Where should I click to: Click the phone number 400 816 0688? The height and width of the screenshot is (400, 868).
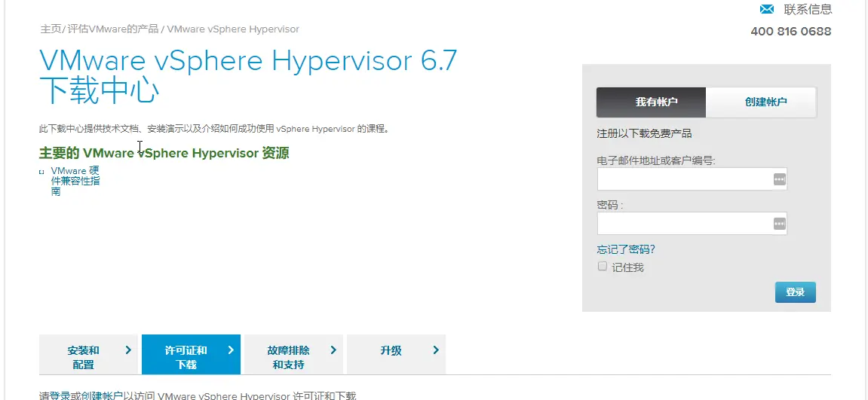tap(790, 32)
